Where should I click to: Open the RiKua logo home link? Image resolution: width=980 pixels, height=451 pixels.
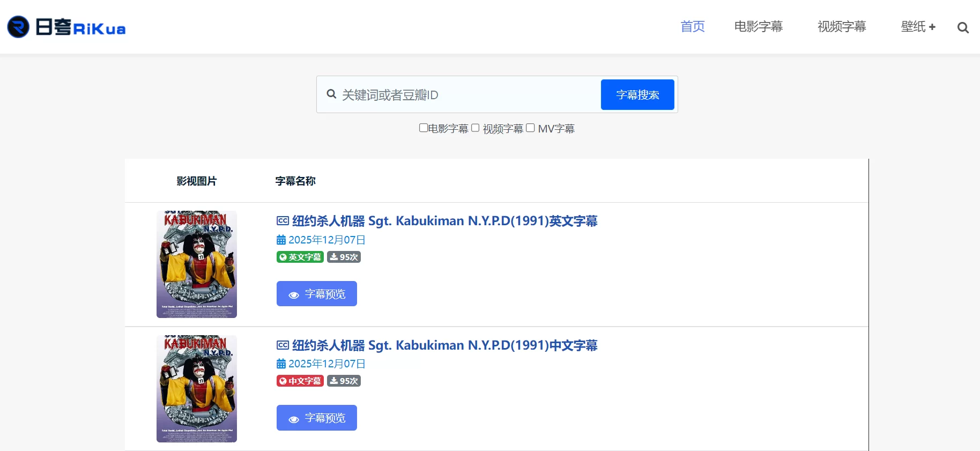coord(66,27)
